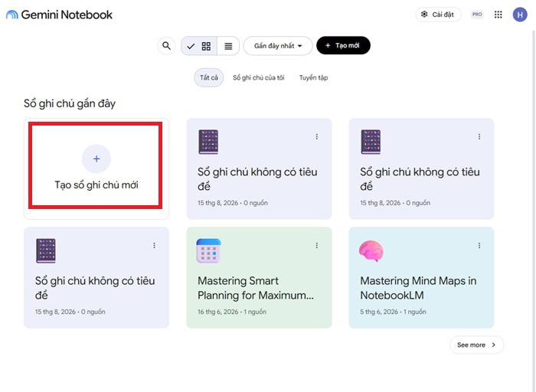
Task: Click the calendar icon on Smart Planning card
Action: pyautogui.click(x=208, y=251)
